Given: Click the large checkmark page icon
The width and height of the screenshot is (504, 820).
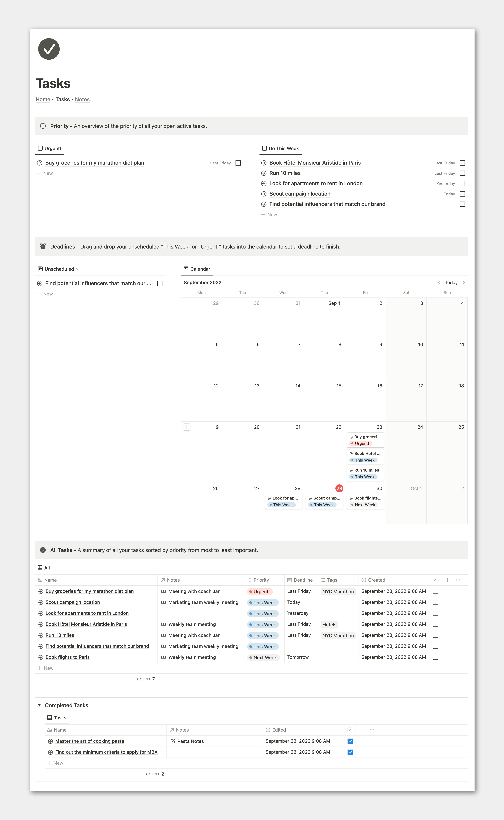Looking at the screenshot, I should coord(49,49).
